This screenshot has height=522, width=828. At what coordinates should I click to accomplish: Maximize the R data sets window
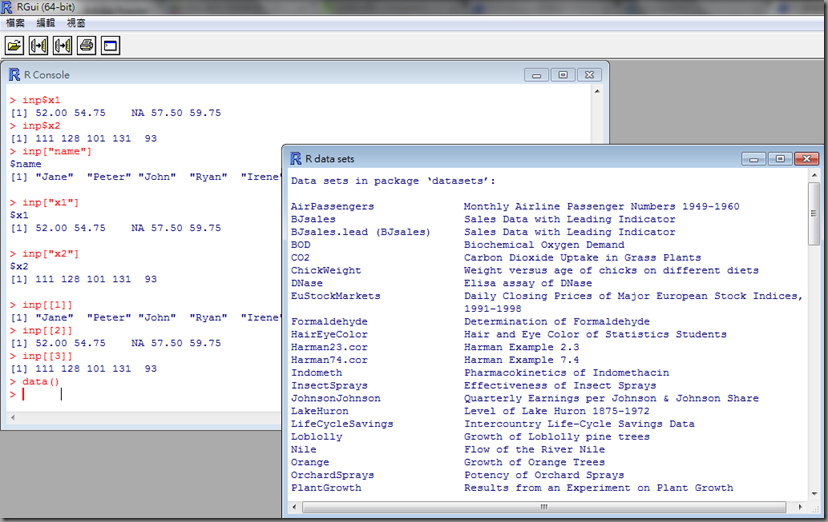coord(780,158)
